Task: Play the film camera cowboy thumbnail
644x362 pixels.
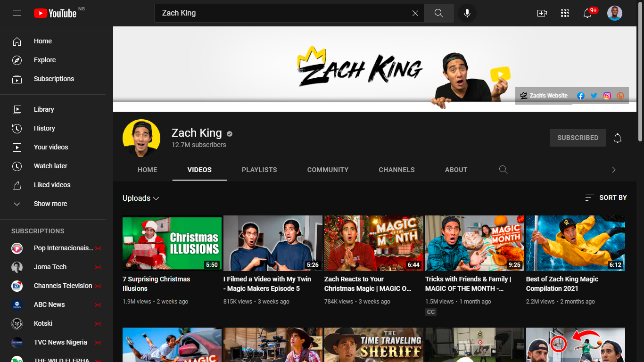Action: 273,345
